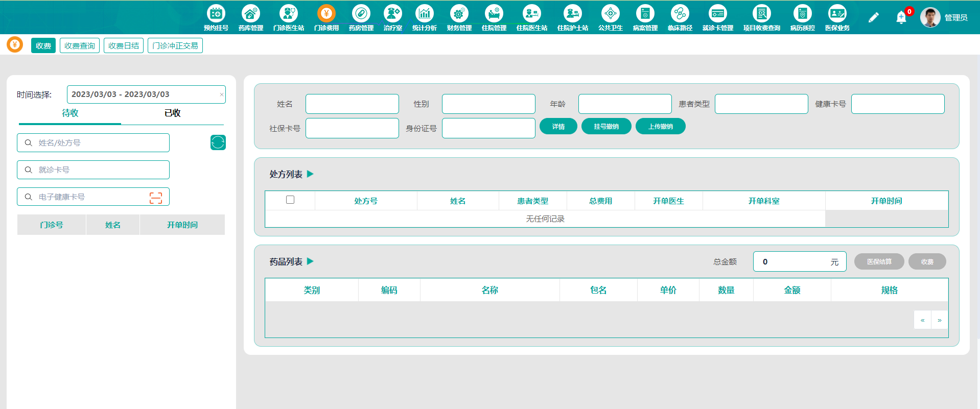The height and width of the screenshot is (409, 980).
Task: Click the 编码 column header
Action: [x=389, y=290]
